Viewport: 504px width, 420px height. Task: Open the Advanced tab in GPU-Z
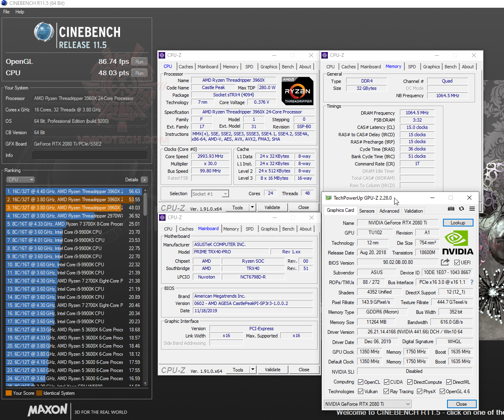(389, 211)
